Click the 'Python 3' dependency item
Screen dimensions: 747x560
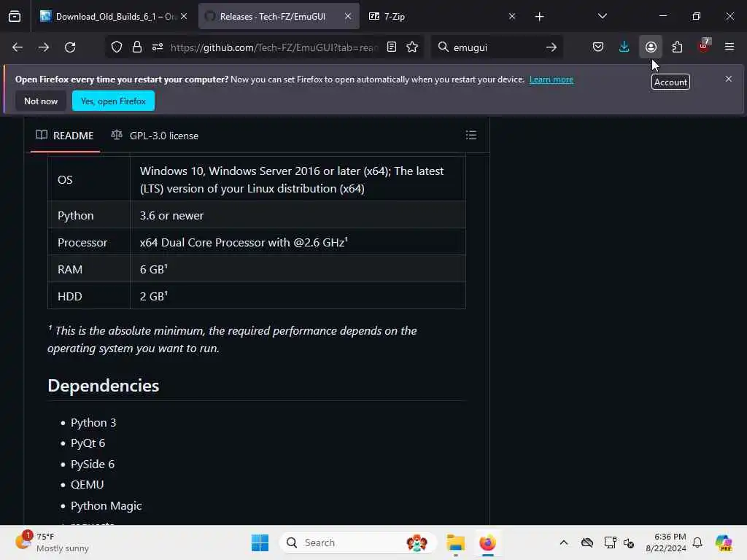(93, 423)
